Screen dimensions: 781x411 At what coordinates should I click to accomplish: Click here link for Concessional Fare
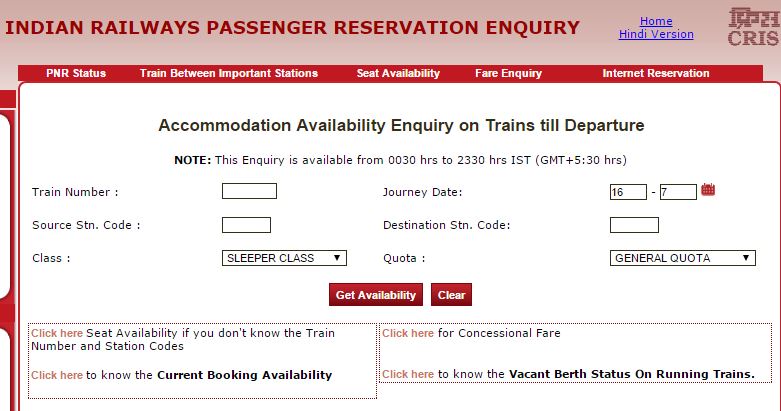pos(408,333)
